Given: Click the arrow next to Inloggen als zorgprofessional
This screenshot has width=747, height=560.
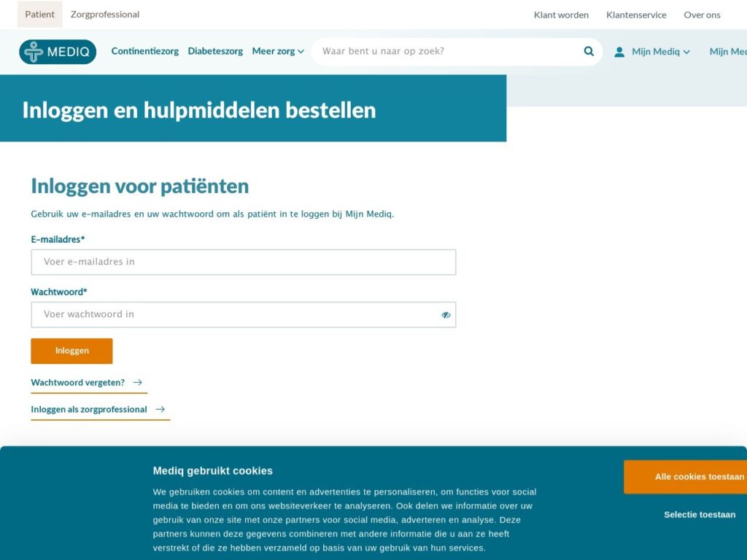Looking at the screenshot, I should [162, 409].
